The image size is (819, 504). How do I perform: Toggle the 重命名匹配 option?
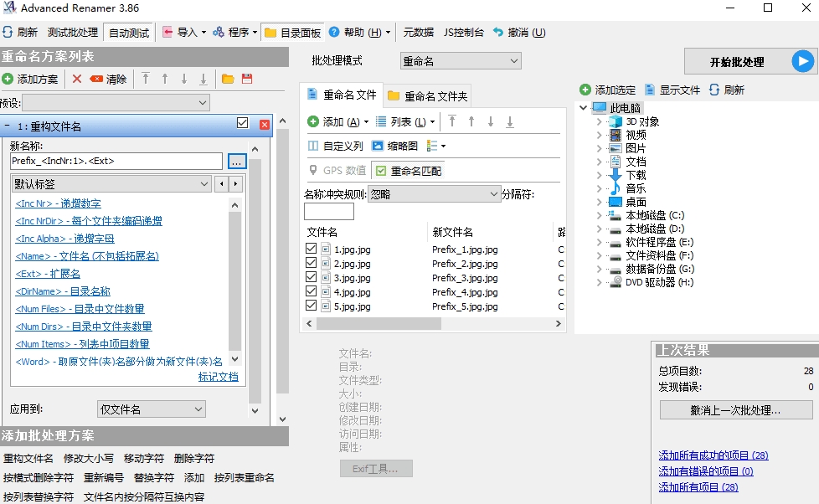(x=408, y=170)
